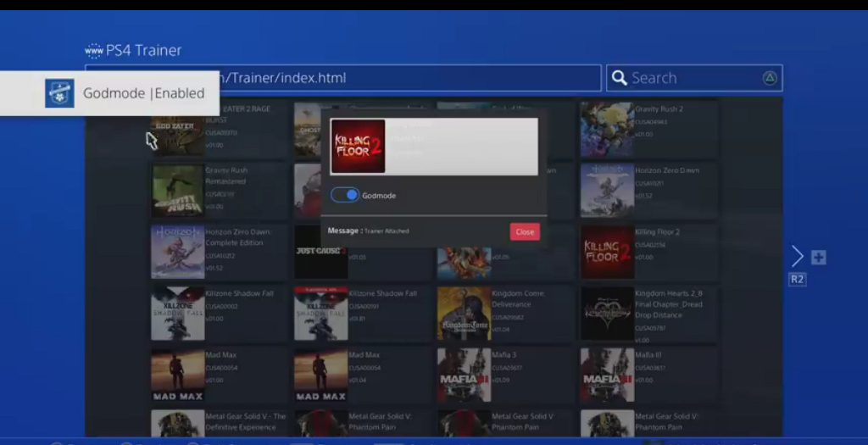Click the www icon beside PS4 Trainer
Viewport: 868px width, 445px height.
click(x=93, y=51)
